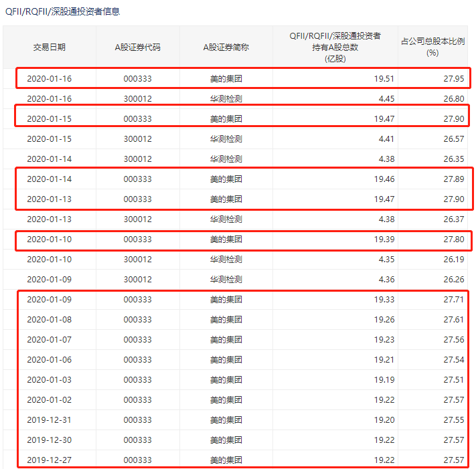Click percentage value 27.71
This screenshot has height=469, width=476.
(453, 300)
